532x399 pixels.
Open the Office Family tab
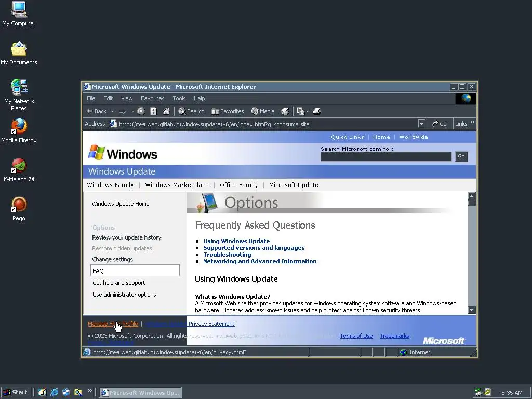point(239,185)
